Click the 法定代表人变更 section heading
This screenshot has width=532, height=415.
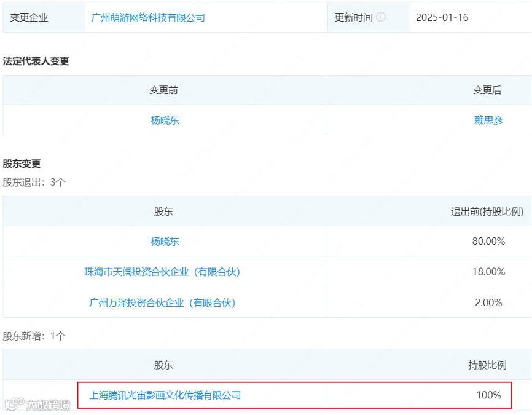point(36,61)
